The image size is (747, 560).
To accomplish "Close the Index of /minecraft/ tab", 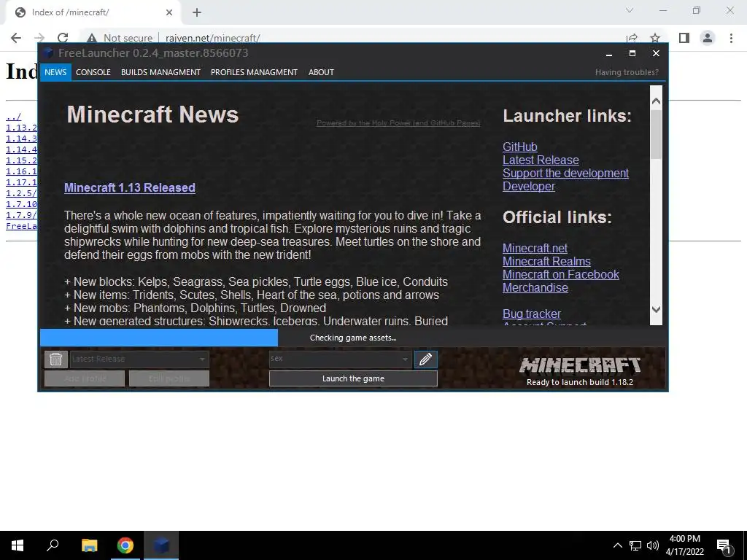I will pyautogui.click(x=169, y=12).
